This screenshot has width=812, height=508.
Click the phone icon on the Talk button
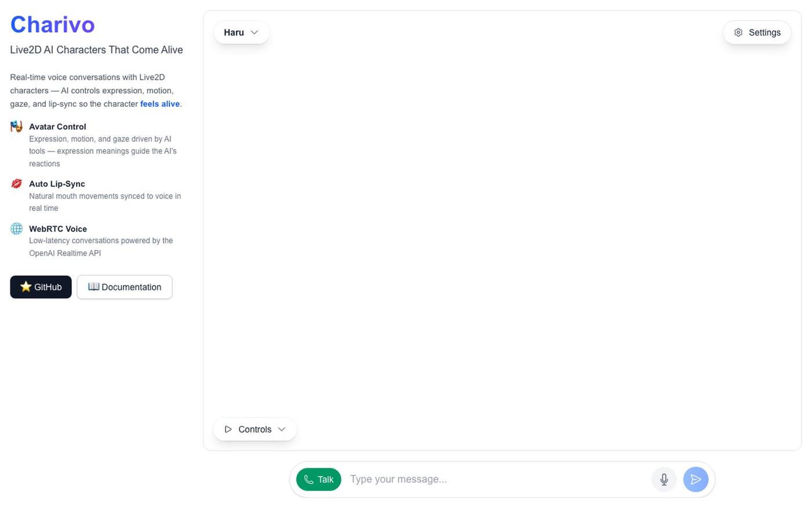[x=309, y=480]
